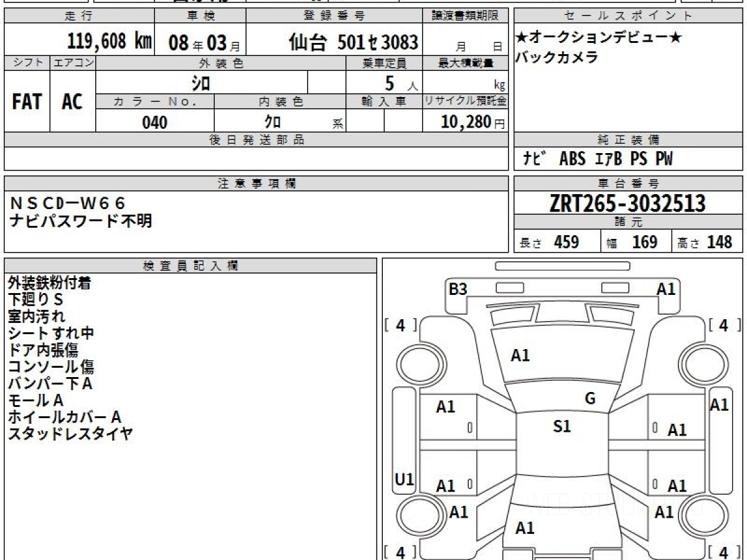This screenshot has height=560, width=747.
Task: Select registration number 仙台 501せ3083
Action: click(x=353, y=42)
